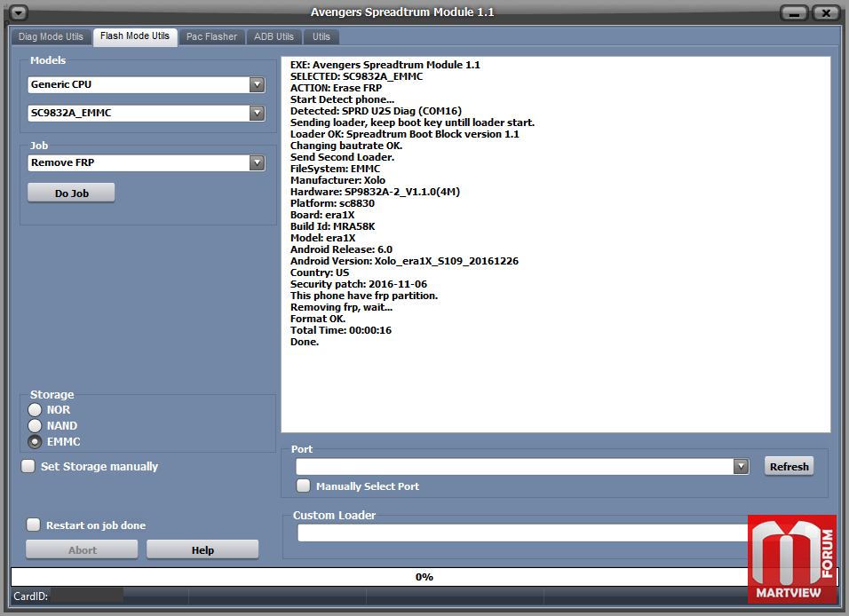This screenshot has width=849, height=616.
Task: Toggle Restart on job done checkbox
Action: [34, 525]
